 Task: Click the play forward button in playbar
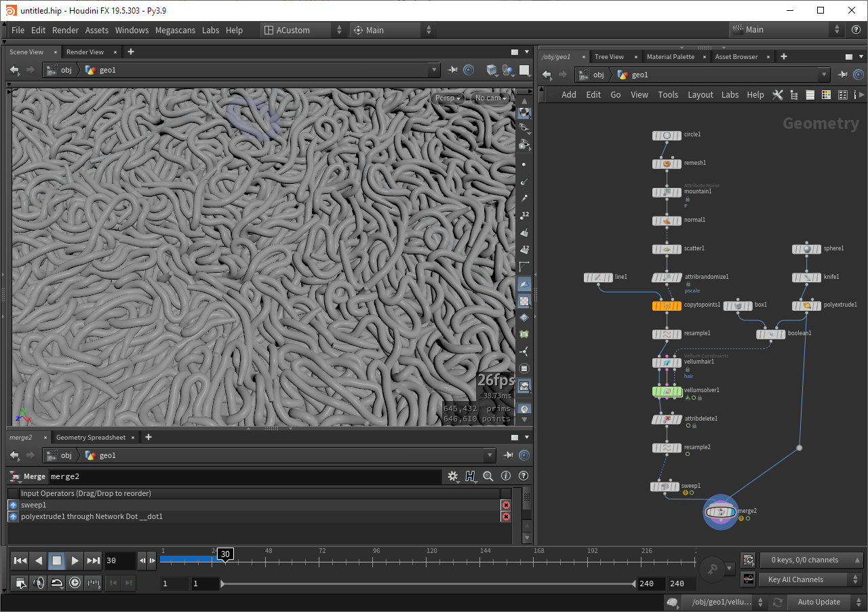pyautogui.click(x=75, y=560)
